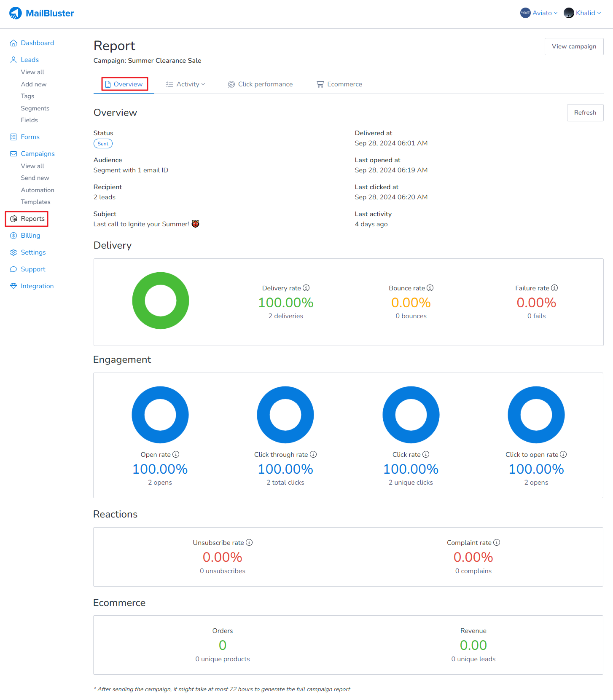Switch to the Click performance tab
The height and width of the screenshot is (700, 613).
coord(260,84)
